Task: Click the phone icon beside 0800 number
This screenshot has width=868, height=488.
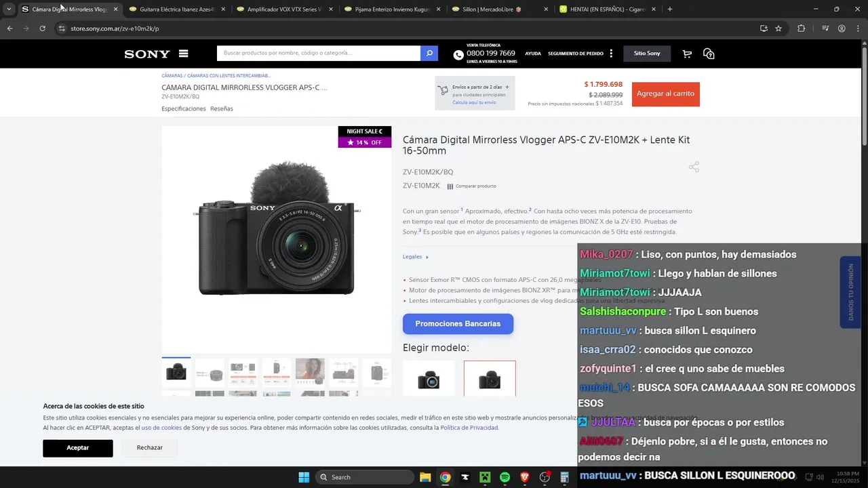Action: coord(458,55)
